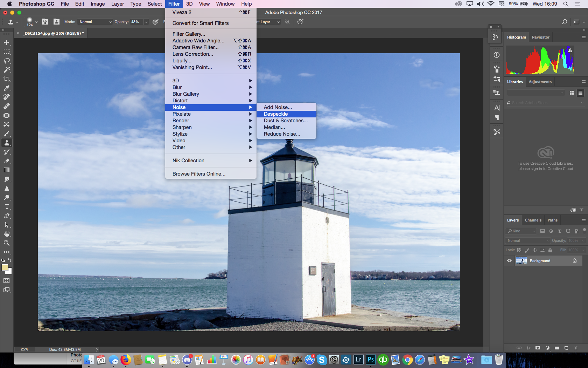Select the Hand tool
The height and width of the screenshot is (368, 588).
[x=7, y=234]
